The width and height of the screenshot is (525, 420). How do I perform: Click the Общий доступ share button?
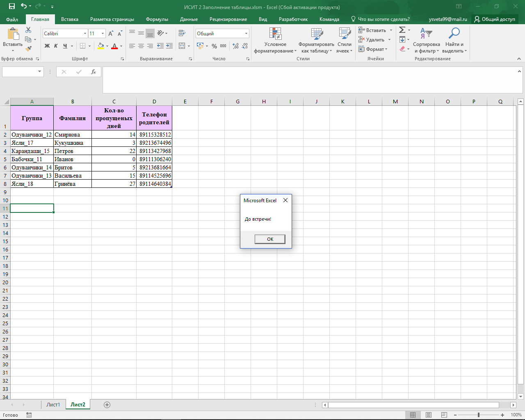495,19
